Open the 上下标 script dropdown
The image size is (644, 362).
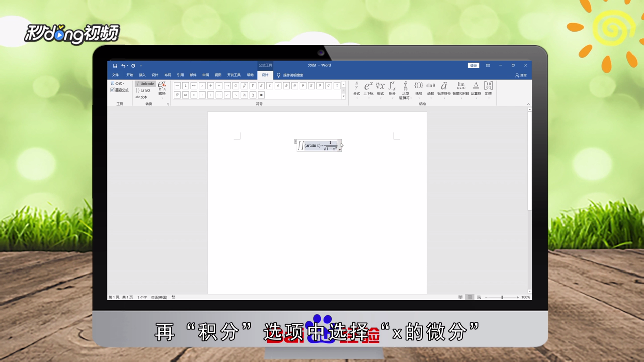368,89
